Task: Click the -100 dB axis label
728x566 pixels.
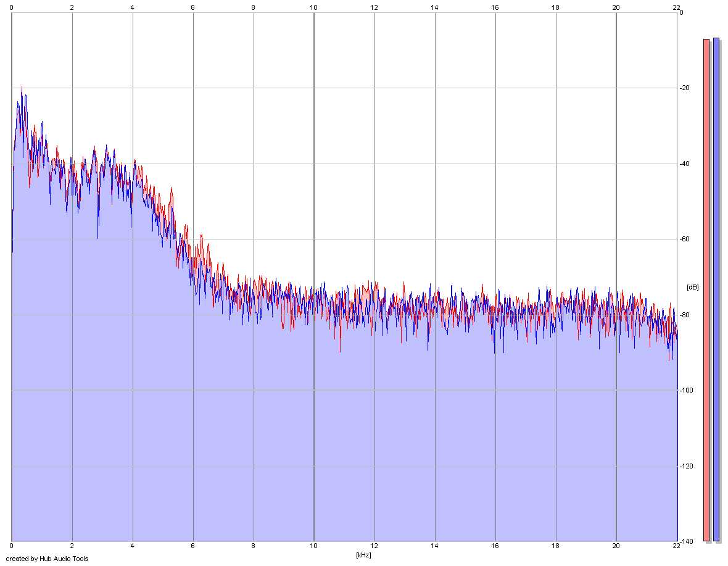Action: tap(686, 391)
